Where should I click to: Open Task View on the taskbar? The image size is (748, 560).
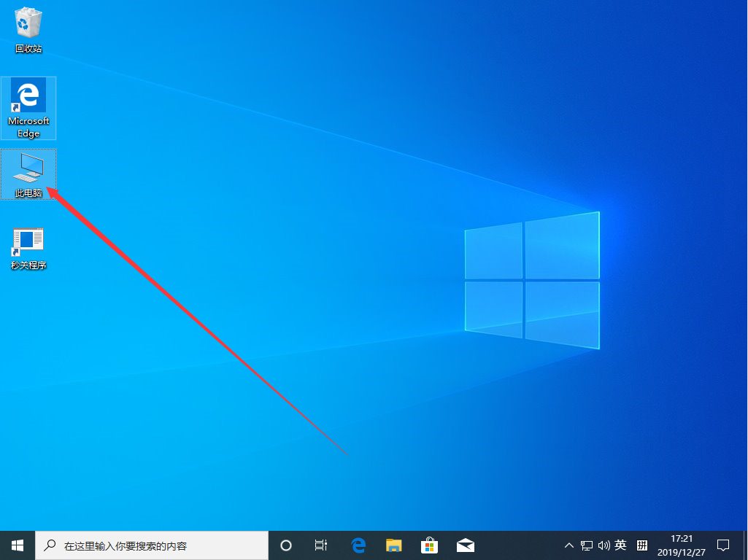coord(321,545)
